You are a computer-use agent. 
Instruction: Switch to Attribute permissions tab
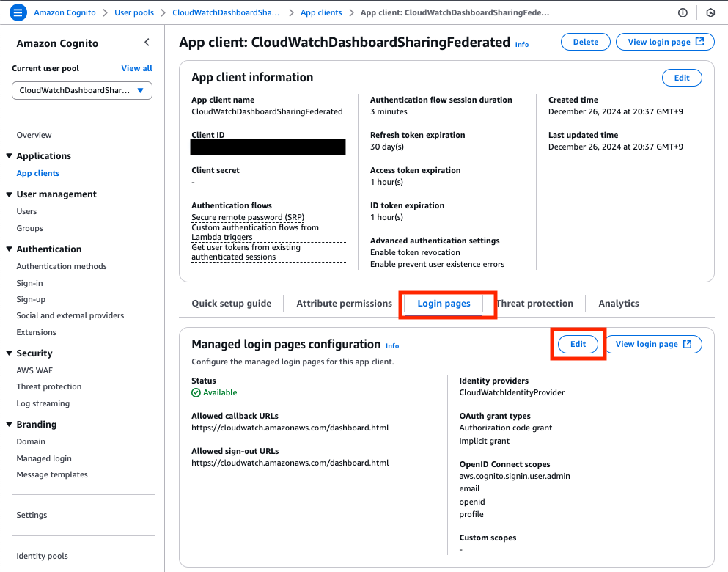344,303
